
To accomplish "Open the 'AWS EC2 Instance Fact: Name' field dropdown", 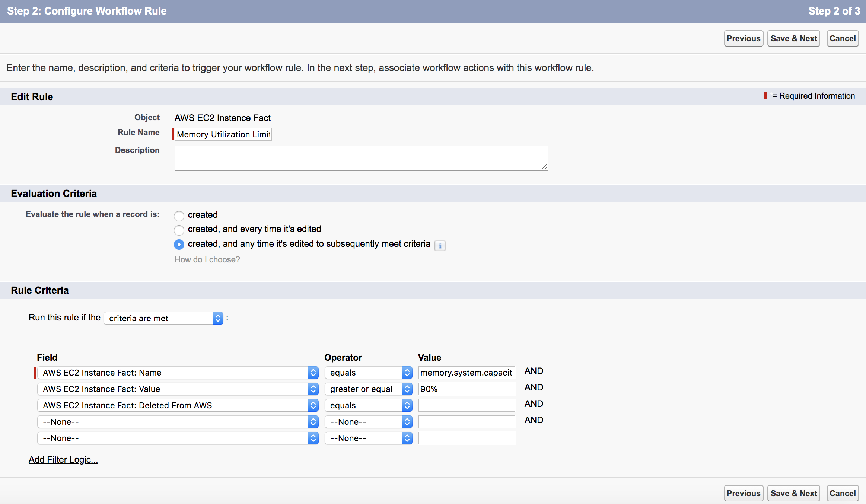I will 178,373.
